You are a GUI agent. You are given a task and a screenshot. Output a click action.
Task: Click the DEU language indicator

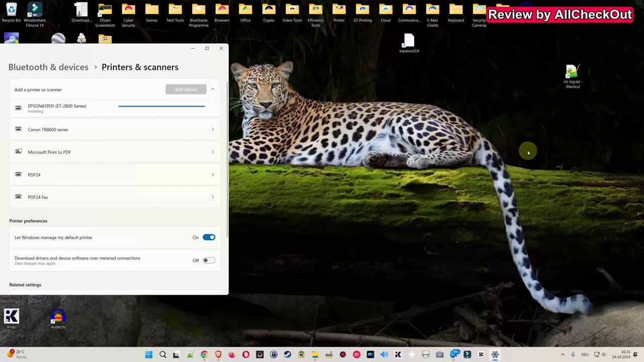point(585,354)
